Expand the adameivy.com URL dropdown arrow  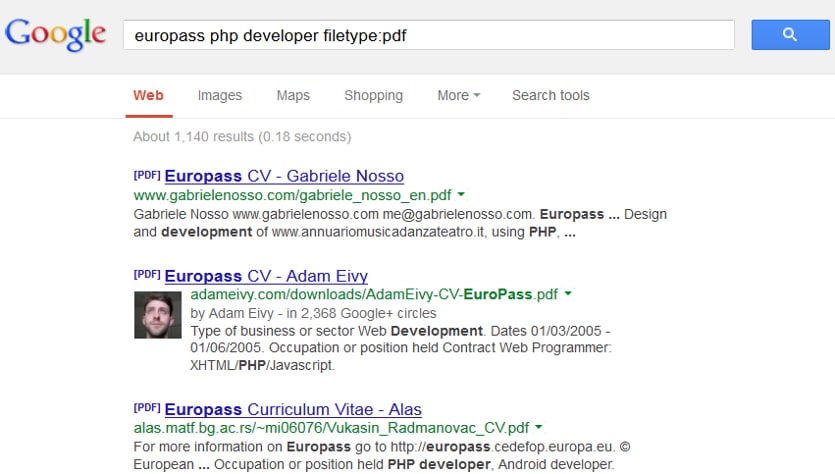point(568,294)
